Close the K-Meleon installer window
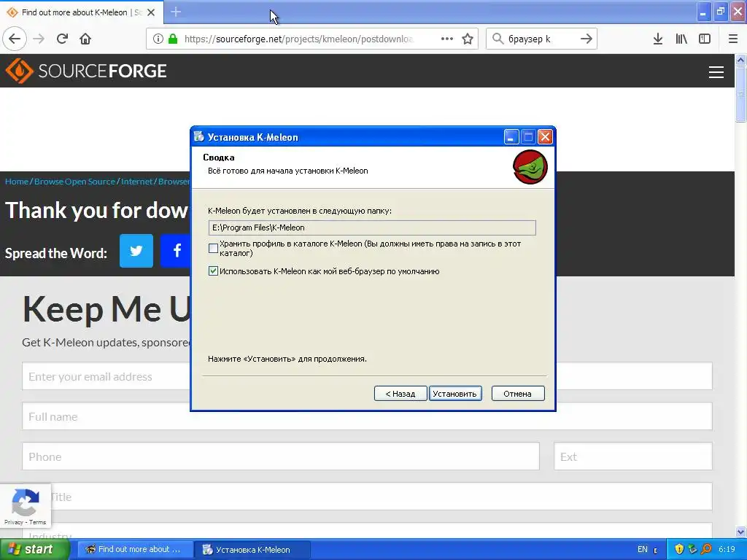The height and width of the screenshot is (560, 747). pos(545,137)
